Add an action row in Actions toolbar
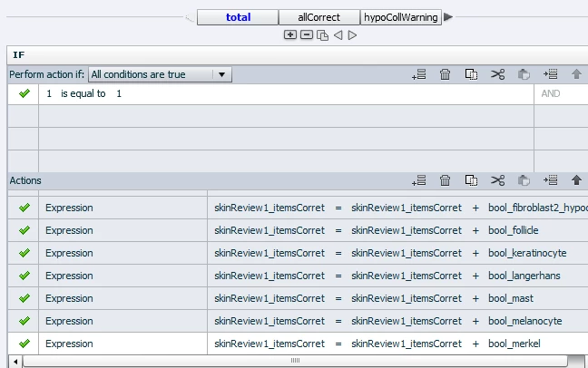The height and width of the screenshot is (368, 588). tap(419, 180)
